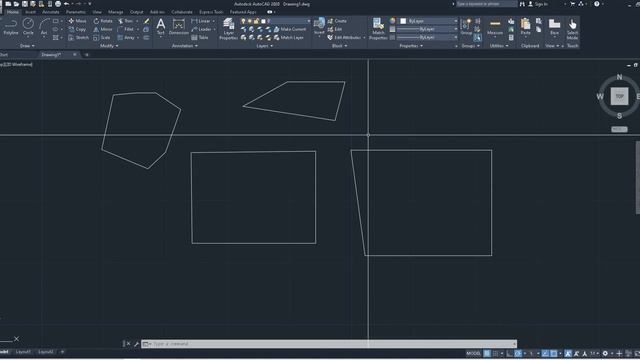Select the Text annotation tool
The height and width of the screenshot is (360, 640).
tap(161, 27)
